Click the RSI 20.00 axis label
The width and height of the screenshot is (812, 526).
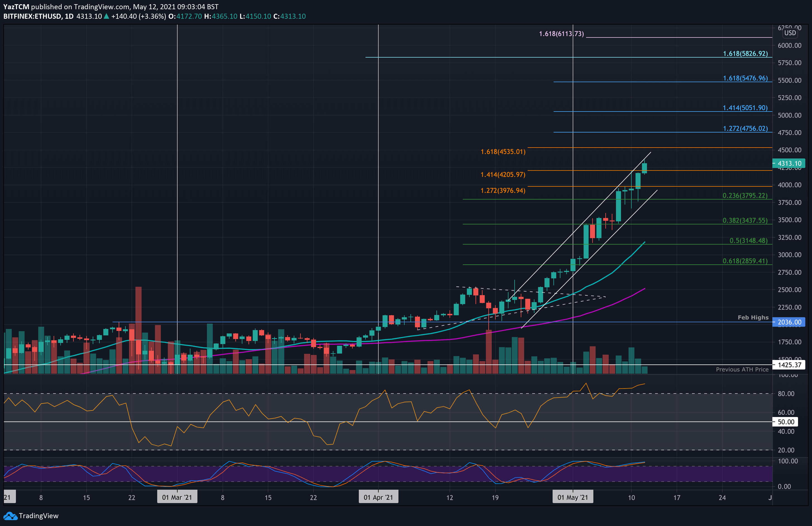(786, 450)
